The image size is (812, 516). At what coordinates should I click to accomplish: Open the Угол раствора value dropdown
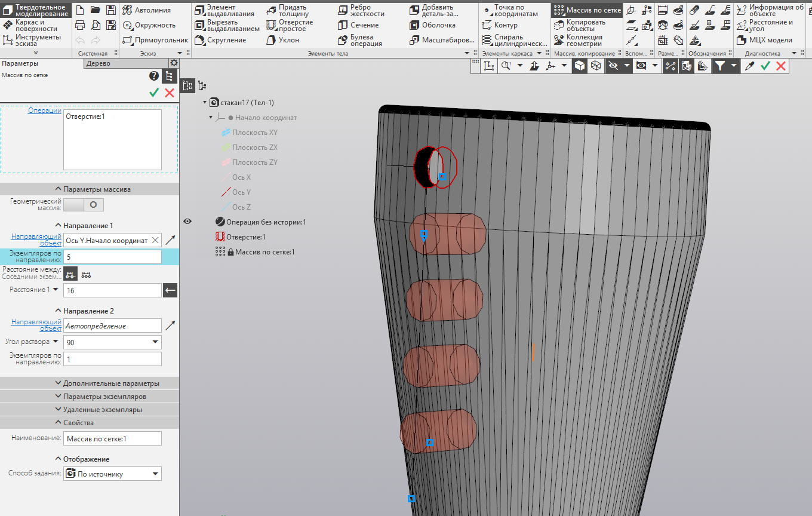156,342
